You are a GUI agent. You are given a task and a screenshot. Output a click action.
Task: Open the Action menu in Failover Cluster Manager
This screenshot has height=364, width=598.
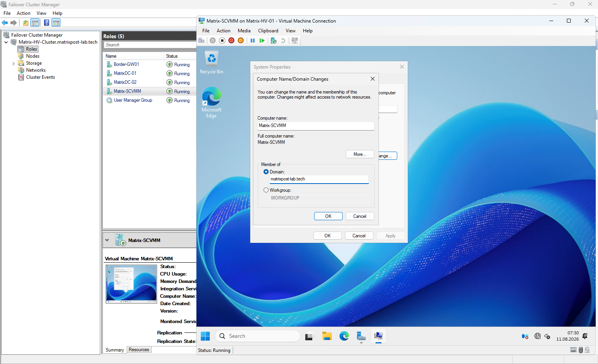pos(23,13)
